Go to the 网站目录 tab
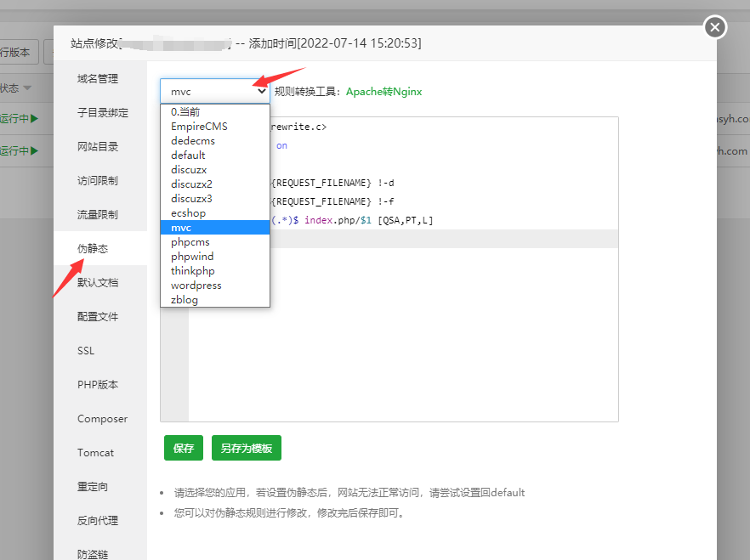Viewport: 750px width, 560px height. pos(98,147)
